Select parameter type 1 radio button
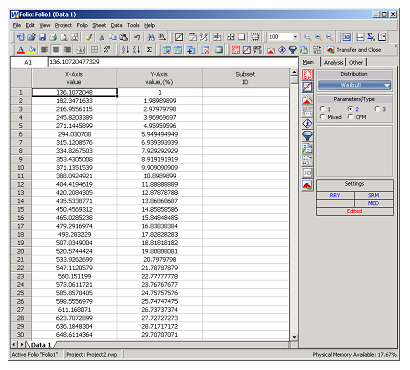The width and height of the screenshot is (410, 370). (x=323, y=109)
